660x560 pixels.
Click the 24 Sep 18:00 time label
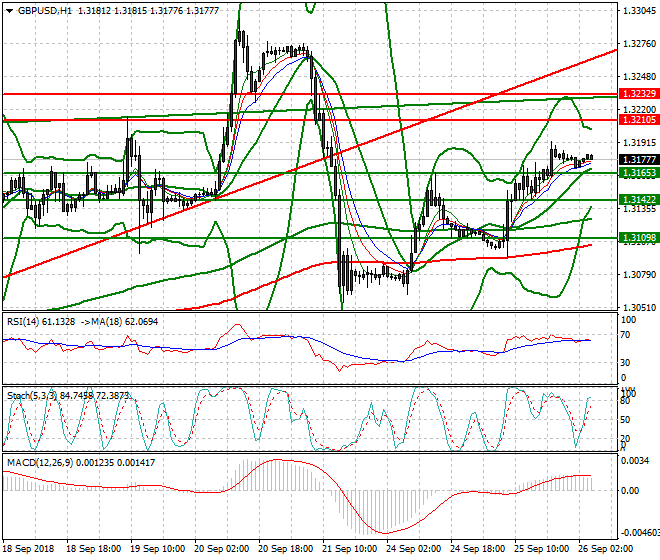click(x=477, y=549)
